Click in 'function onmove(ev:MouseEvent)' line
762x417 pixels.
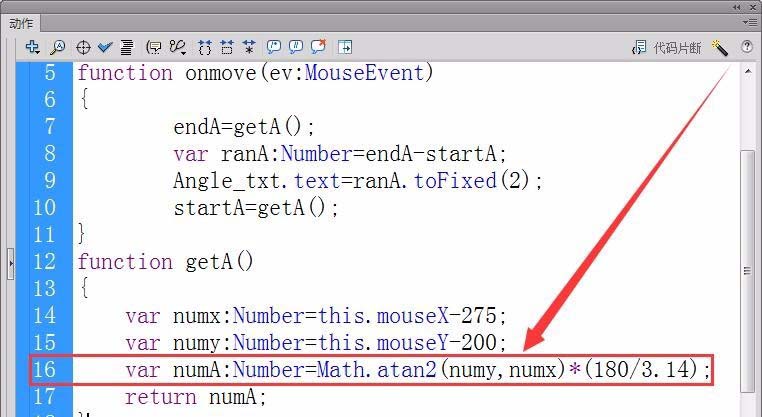[x=255, y=73]
